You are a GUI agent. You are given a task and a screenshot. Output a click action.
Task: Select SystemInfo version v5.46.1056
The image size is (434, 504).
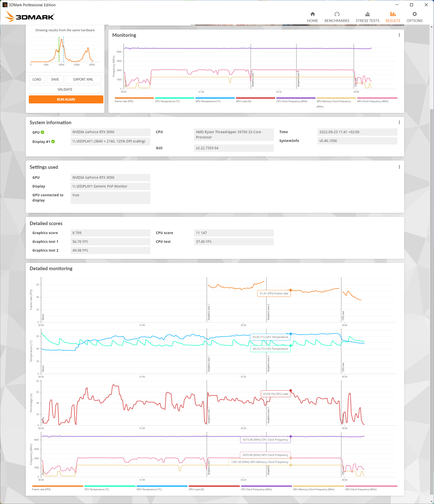[x=357, y=141]
